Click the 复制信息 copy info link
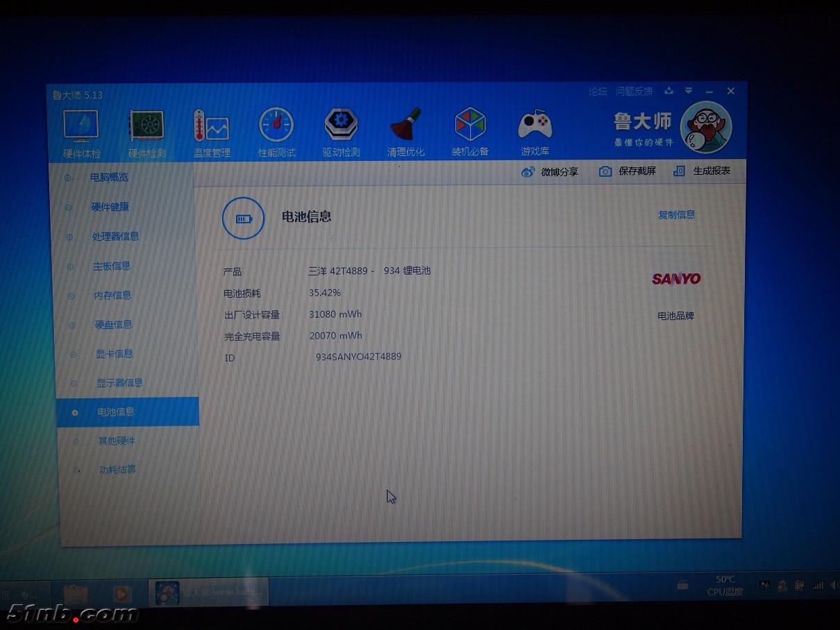 click(676, 214)
